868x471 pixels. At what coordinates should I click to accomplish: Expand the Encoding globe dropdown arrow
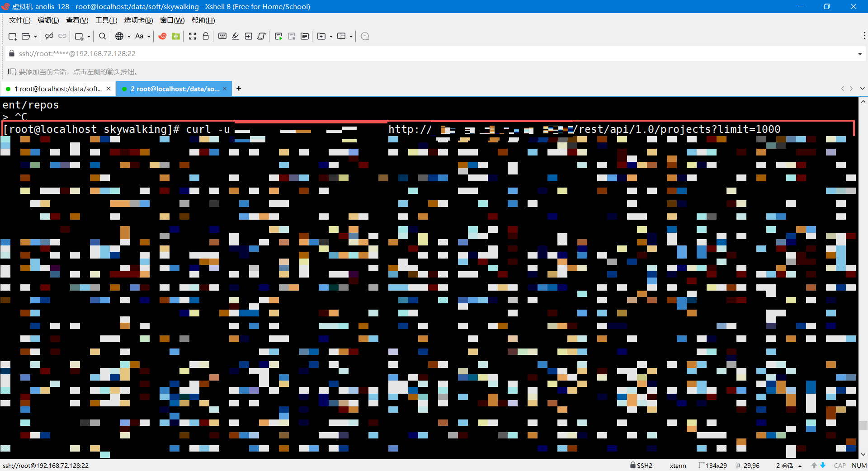129,37
